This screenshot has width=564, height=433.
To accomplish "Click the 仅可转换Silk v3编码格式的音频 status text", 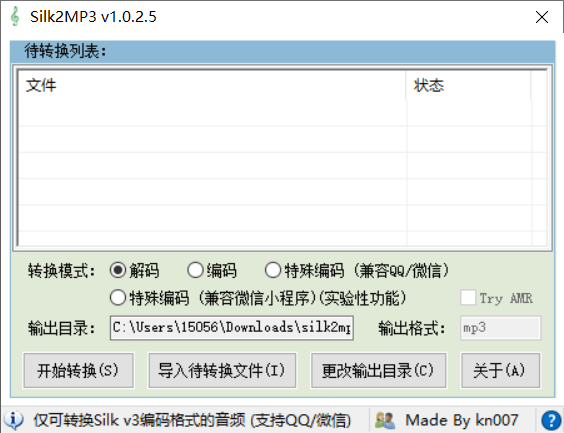I will tap(192, 420).
